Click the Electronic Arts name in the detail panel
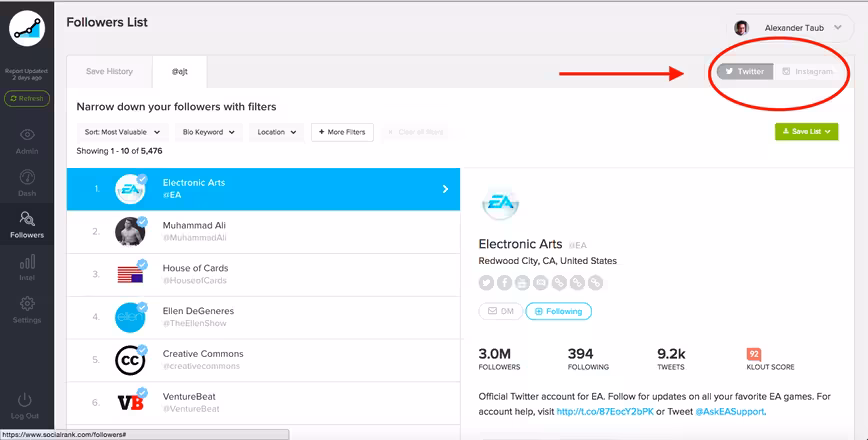The width and height of the screenshot is (868, 440). [x=520, y=244]
